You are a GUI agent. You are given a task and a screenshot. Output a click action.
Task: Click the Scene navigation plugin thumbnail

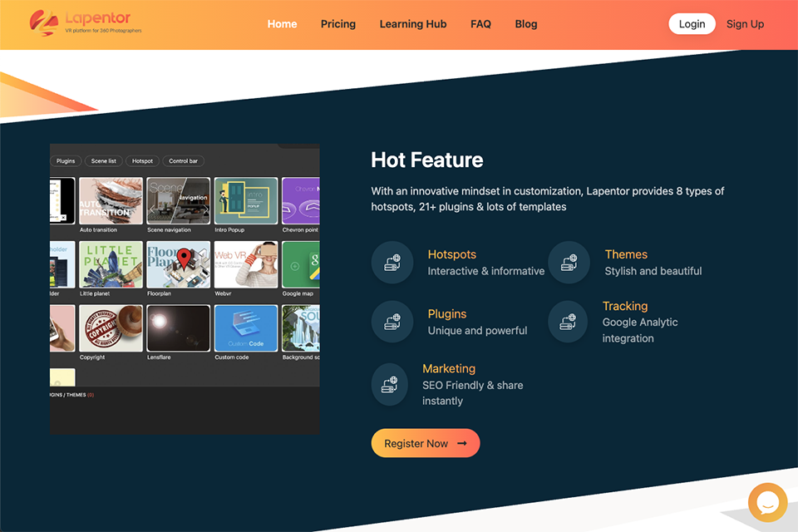coord(178,200)
